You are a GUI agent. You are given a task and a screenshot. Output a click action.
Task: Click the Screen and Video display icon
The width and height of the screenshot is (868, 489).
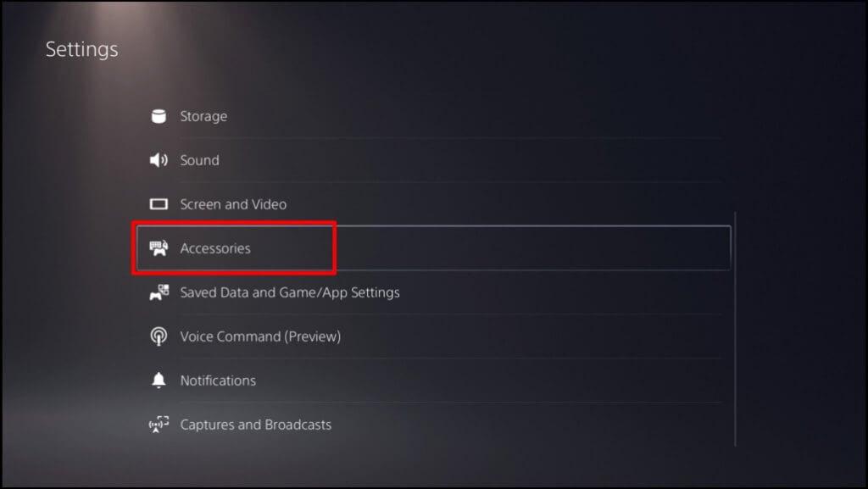(x=159, y=204)
